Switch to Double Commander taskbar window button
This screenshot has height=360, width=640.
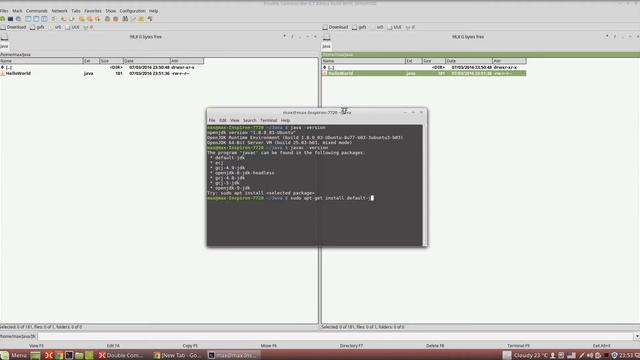tap(121, 355)
